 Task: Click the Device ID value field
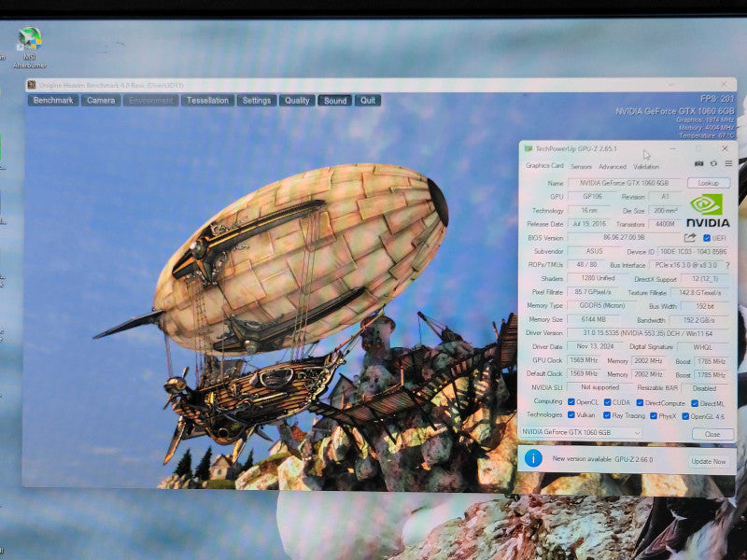coord(693,251)
